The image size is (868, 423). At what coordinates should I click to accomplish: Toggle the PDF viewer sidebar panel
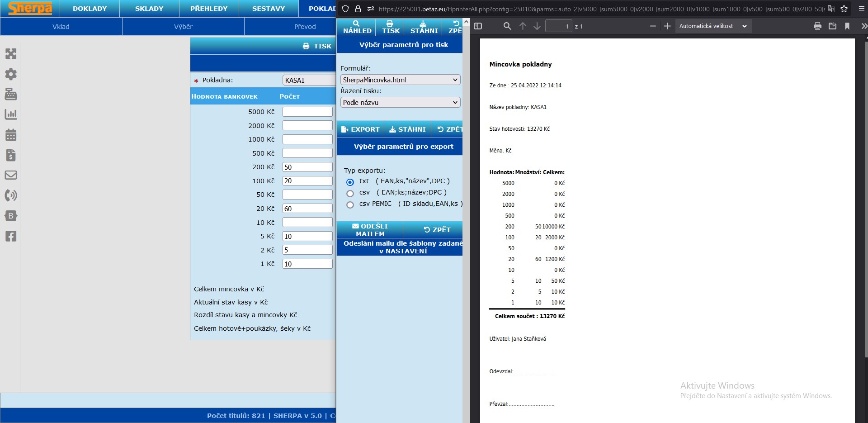point(478,26)
